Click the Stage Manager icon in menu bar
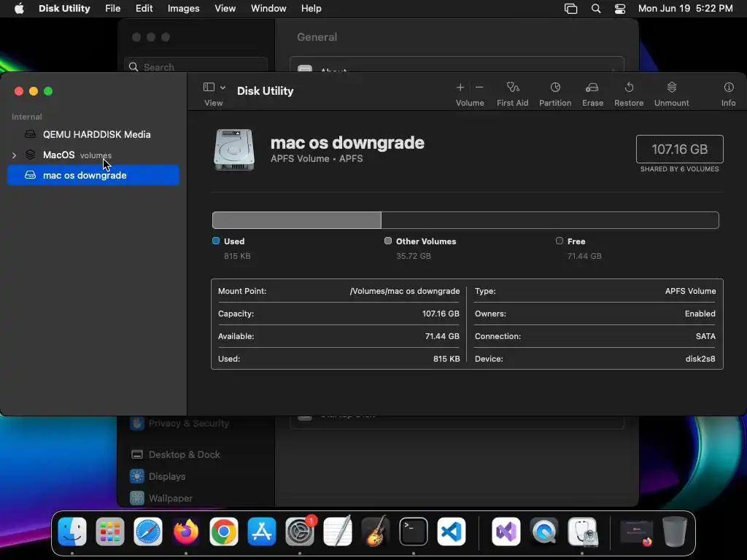747x560 pixels. click(570, 9)
